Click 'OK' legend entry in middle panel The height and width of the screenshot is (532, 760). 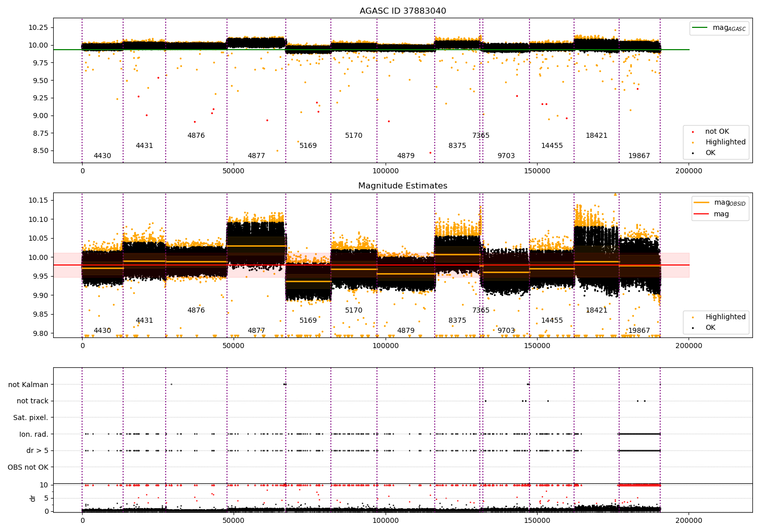pos(704,327)
